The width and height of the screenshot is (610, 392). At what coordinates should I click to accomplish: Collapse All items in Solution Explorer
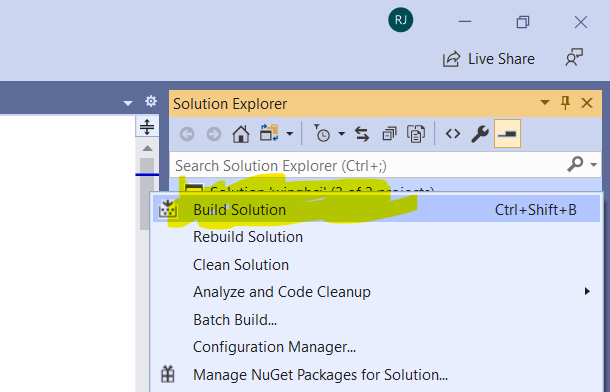(x=389, y=134)
